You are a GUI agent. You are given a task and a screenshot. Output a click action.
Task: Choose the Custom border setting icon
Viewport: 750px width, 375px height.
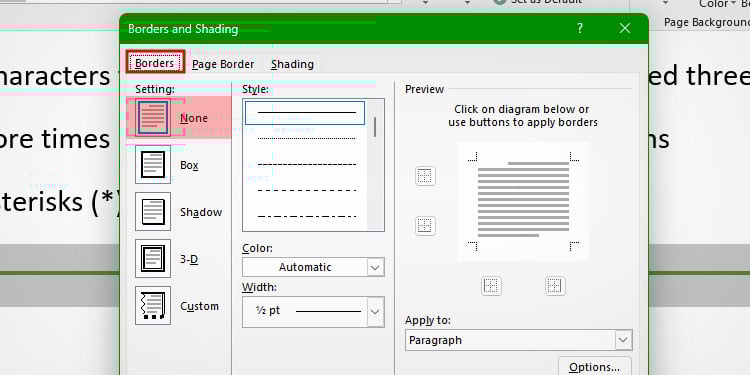153,306
